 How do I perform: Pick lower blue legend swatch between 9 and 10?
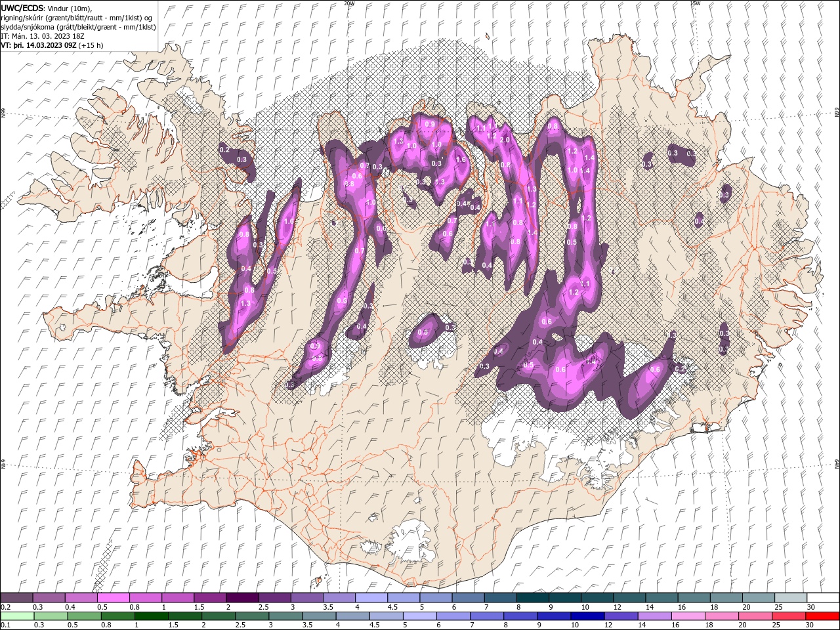click(x=554, y=616)
